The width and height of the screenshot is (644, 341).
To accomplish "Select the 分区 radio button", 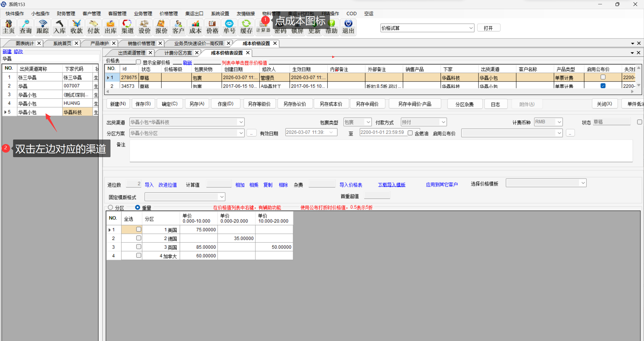I will pyautogui.click(x=110, y=208).
